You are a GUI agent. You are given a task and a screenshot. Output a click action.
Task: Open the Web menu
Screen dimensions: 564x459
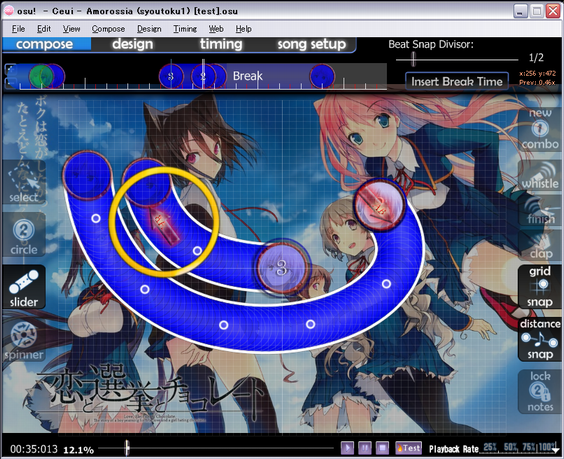(x=216, y=29)
